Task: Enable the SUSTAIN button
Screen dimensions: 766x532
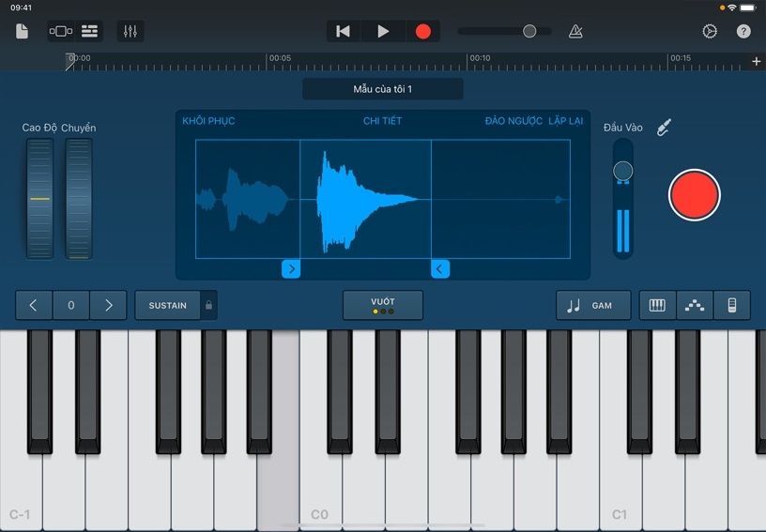Action: [167, 305]
